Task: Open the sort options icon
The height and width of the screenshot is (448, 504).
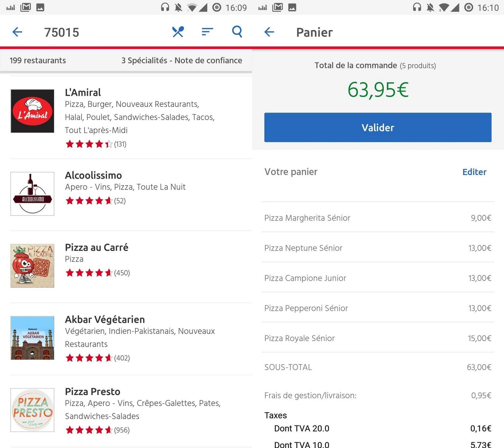Action: tap(207, 32)
